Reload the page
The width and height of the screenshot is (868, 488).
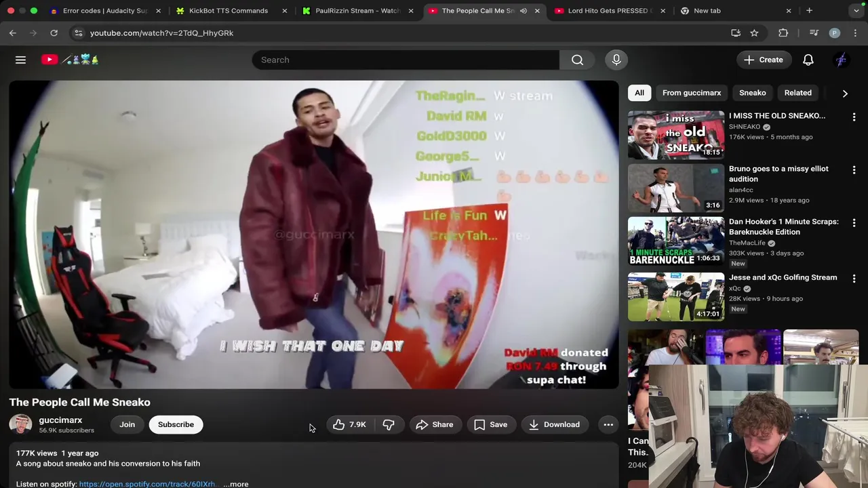tap(54, 33)
